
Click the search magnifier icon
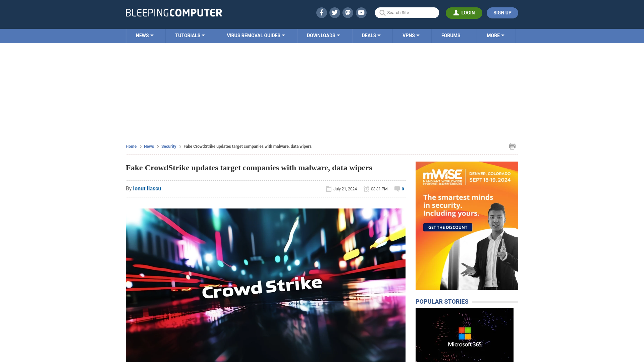(382, 13)
